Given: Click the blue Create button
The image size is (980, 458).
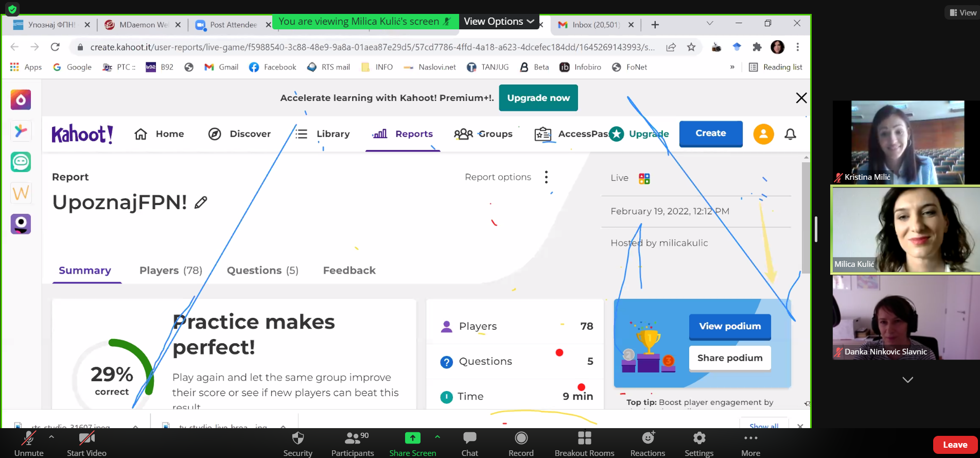Looking at the screenshot, I should [x=711, y=133].
